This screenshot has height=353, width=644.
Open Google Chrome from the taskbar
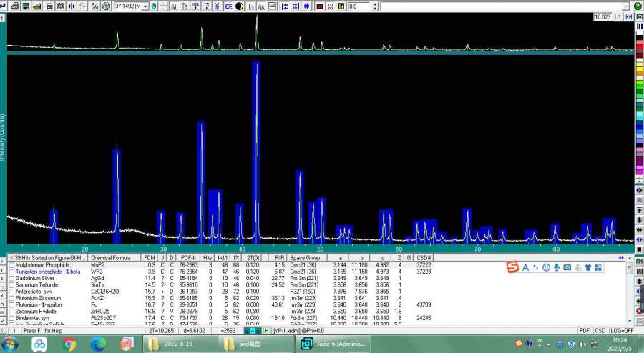tap(69, 344)
